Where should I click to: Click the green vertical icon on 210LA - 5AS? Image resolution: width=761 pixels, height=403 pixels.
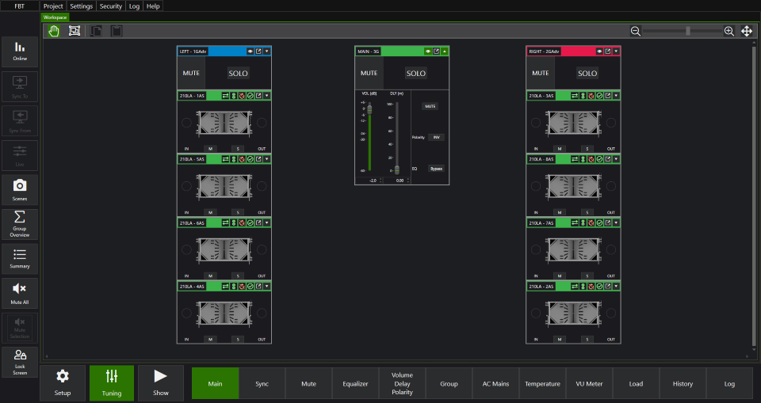tap(233, 159)
